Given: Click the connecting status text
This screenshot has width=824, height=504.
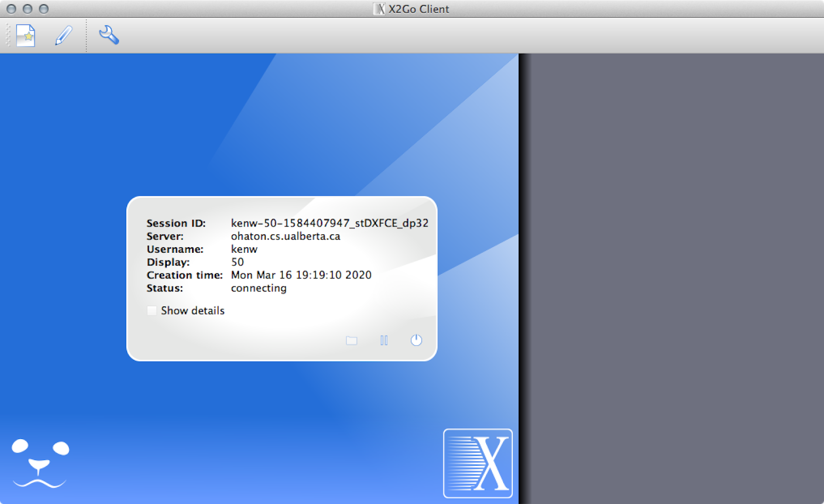Looking at the screenshot, I should tap(259, 288).
